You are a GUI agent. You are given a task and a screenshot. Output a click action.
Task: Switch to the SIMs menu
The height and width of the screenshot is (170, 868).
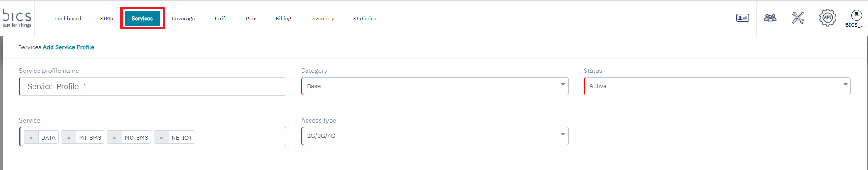click(x=107, y=19)
